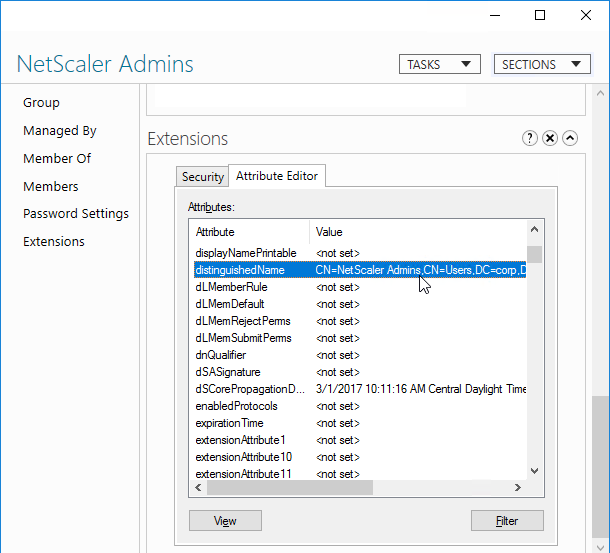Click attribute list scroll down arrow

tap(535, 471)
